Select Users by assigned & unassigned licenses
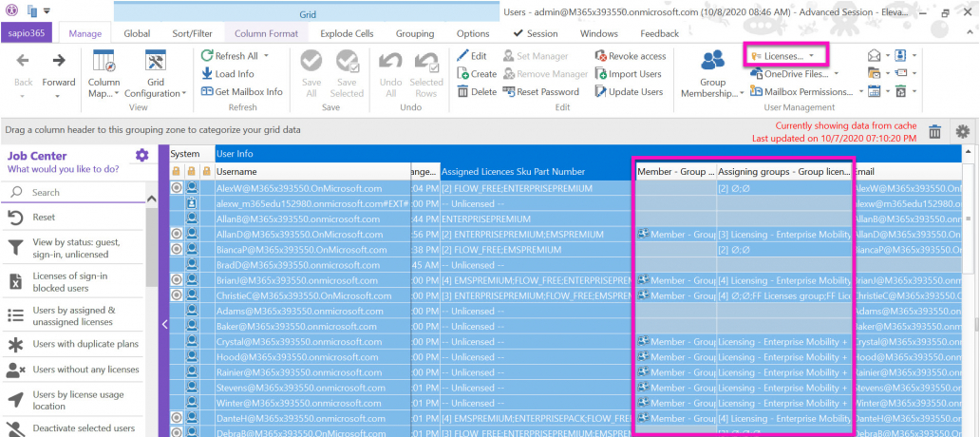 point(74,315)
